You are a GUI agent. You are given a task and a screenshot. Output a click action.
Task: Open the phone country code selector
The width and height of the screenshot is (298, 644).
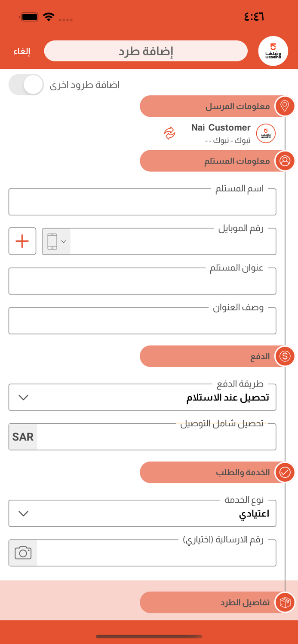(56, 241)
